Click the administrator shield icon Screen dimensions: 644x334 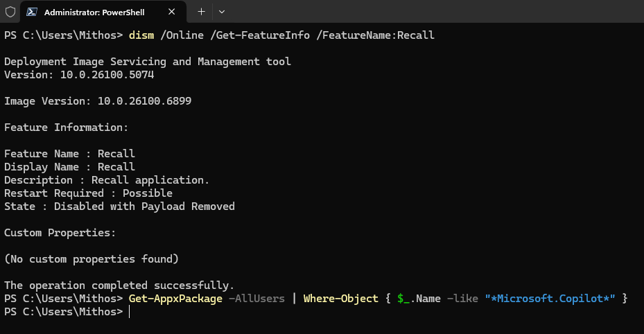pyautogui.click(x=10, y=12)
